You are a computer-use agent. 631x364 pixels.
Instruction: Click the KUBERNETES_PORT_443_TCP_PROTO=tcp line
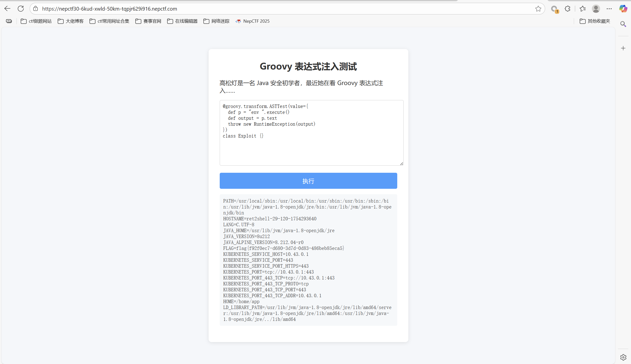266,284
